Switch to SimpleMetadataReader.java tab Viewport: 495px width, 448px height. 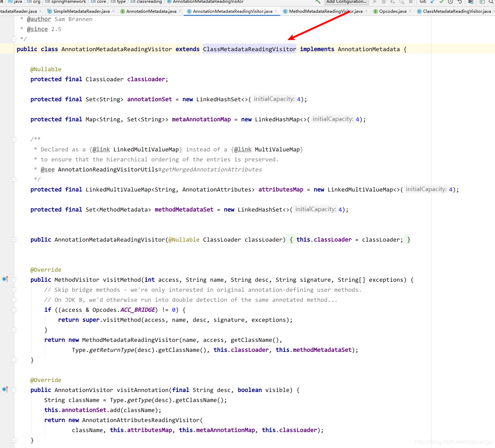[x=82, y=11]
